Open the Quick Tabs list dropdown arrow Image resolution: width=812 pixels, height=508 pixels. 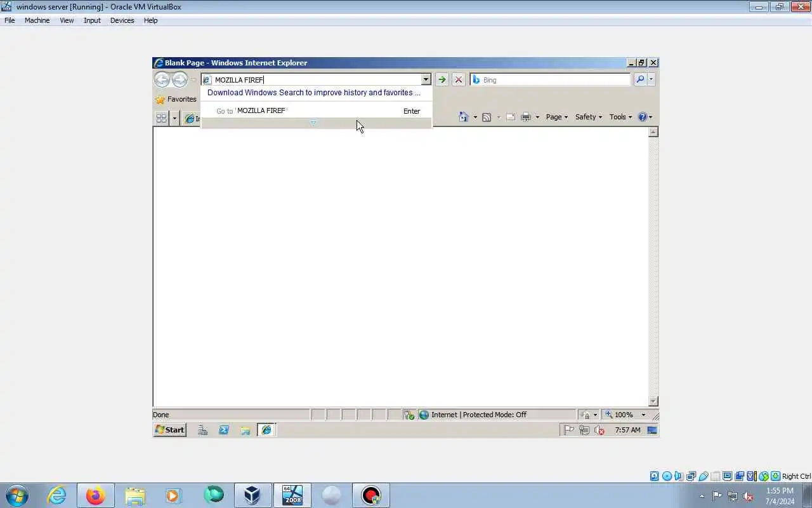(174, 118)
